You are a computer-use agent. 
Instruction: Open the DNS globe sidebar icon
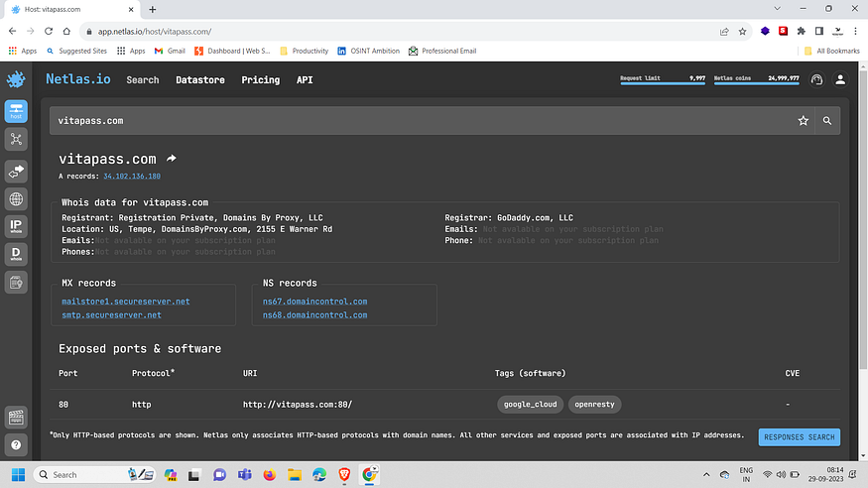(x=16, y=199)
